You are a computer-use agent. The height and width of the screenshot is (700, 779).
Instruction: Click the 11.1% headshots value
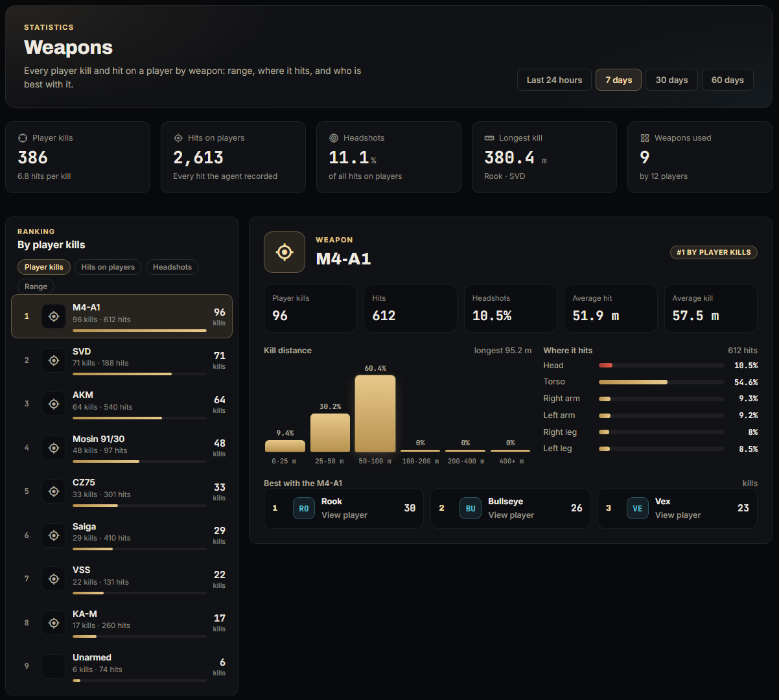pyautogui.click(x=353, y=157)
